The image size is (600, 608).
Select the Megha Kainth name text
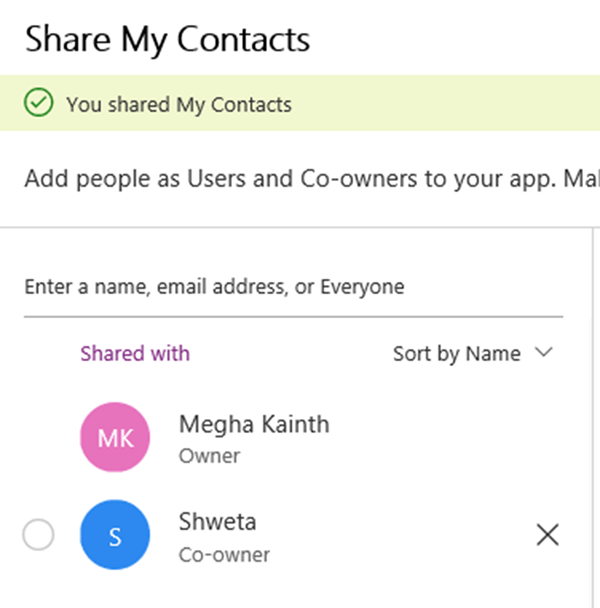pos(254,424)
